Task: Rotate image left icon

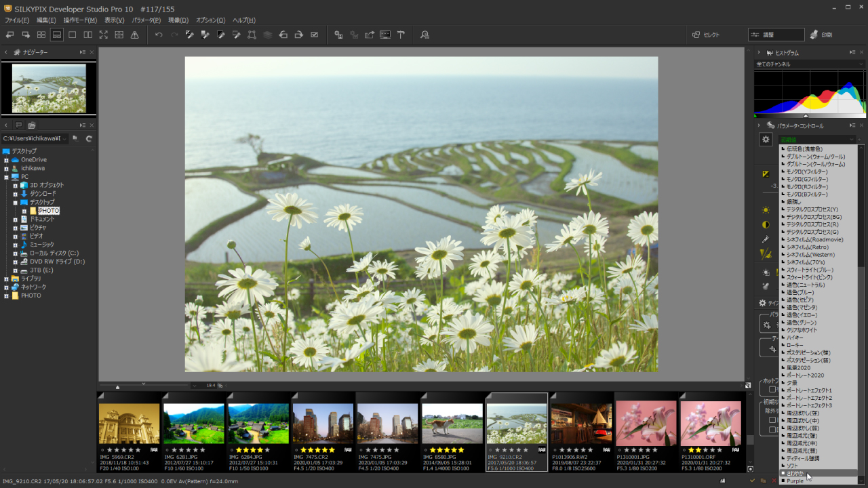Action: pos(283,35)
